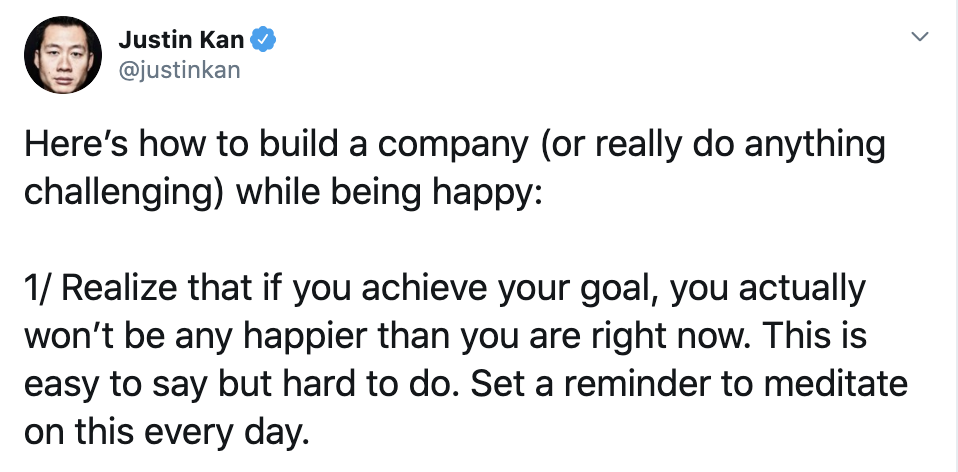Click Justin Kan's profile avatar photo
The image size is (958, 472).
pos(62,55)
